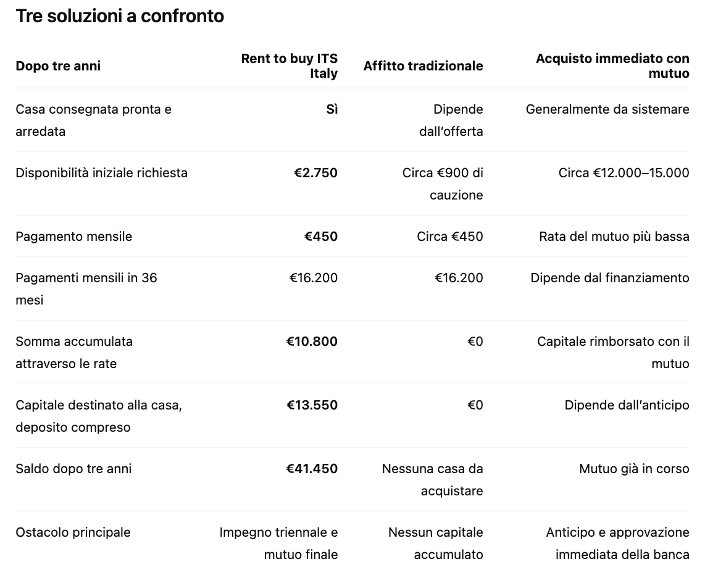Select 'Dipende dal finanziamento' cell
Image resolution: width=705 pixels, height=588 pixels.
click(x=610, y=277)
